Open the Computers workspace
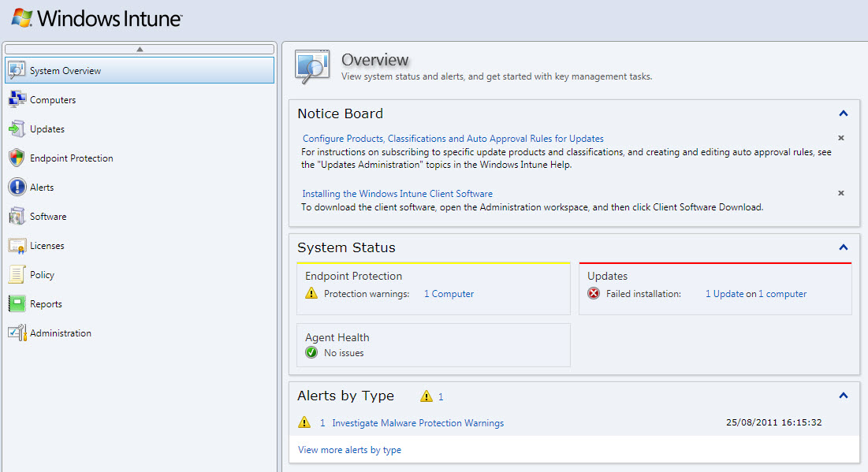This screenshot has height=472, width=868. pos(140,99)
